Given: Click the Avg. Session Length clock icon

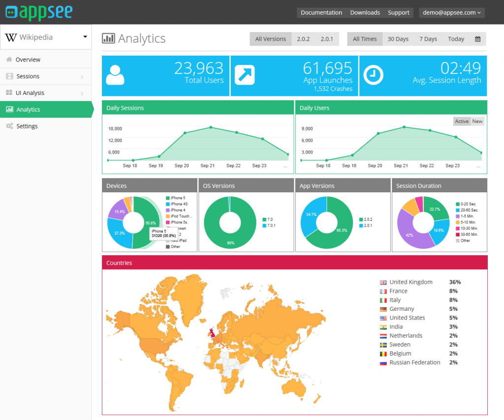Looking at the screenshot, I should tap(373, 75).
